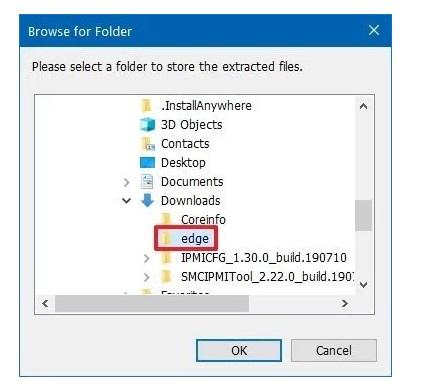Screen dimensions: 429x389
Task: Click the vertical scrollbar down arrow
Action: pos(364,285)
